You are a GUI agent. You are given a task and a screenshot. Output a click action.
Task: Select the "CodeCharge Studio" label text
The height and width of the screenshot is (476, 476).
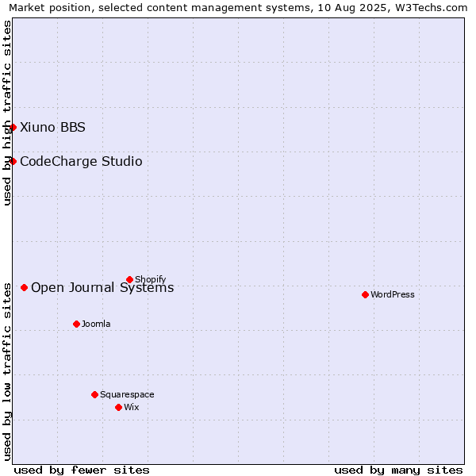coord(81,161)
